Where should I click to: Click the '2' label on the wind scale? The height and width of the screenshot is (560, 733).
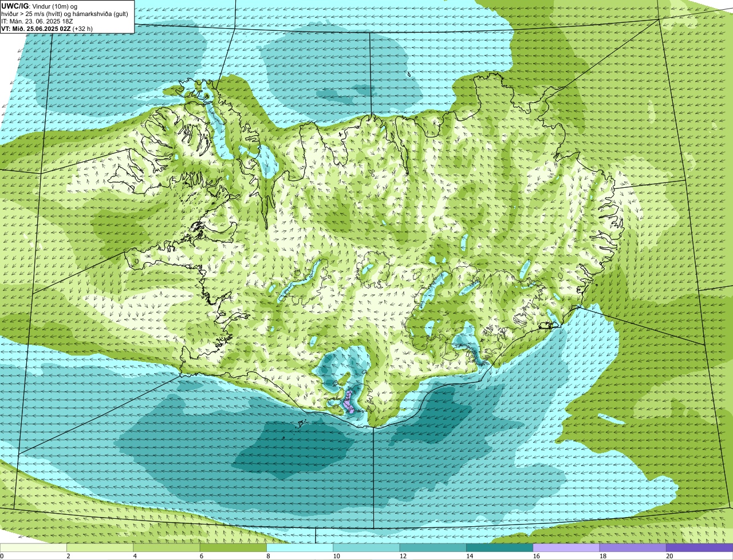click(x=68, y=556)
